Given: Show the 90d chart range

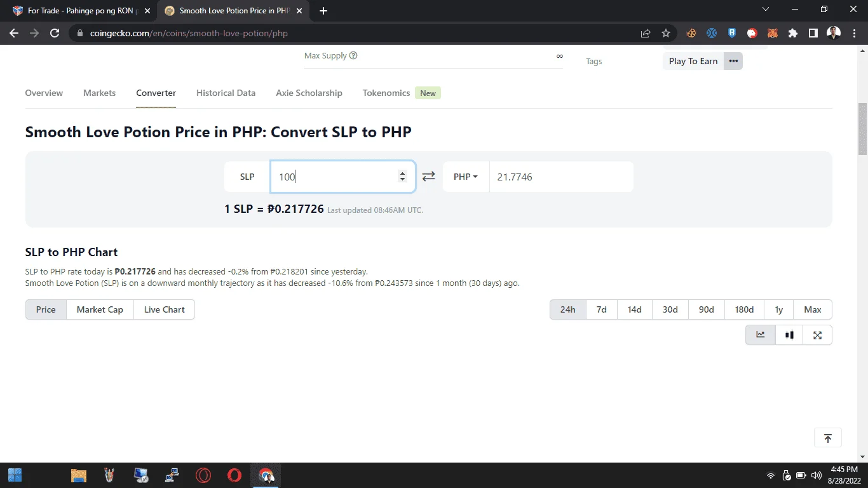Looking at the screenshot, I should coord(707,309).
